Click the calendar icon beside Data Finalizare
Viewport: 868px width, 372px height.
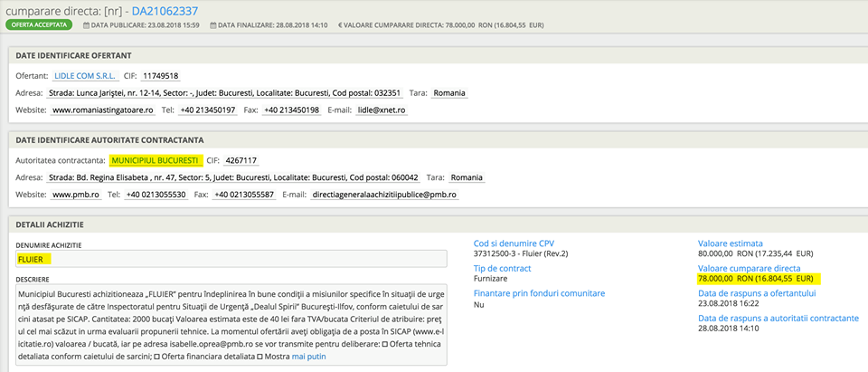coord(212,25)
